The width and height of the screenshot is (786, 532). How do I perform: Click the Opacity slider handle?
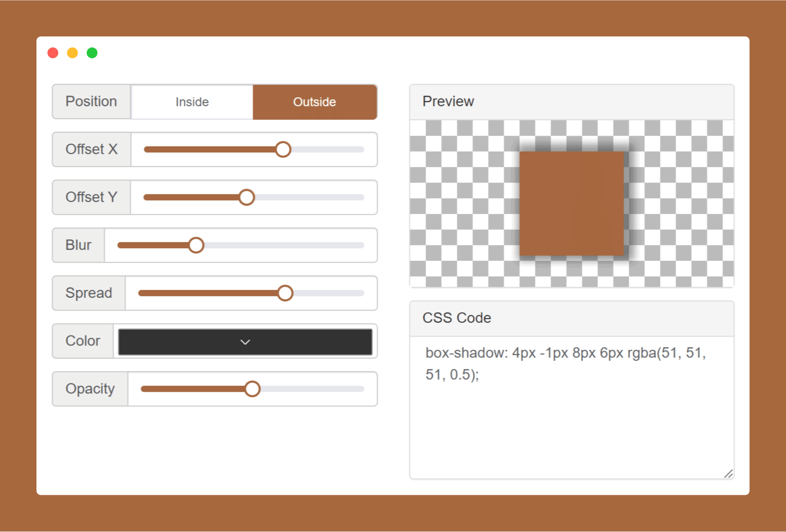pyautogui.click(x=252, y=389)
